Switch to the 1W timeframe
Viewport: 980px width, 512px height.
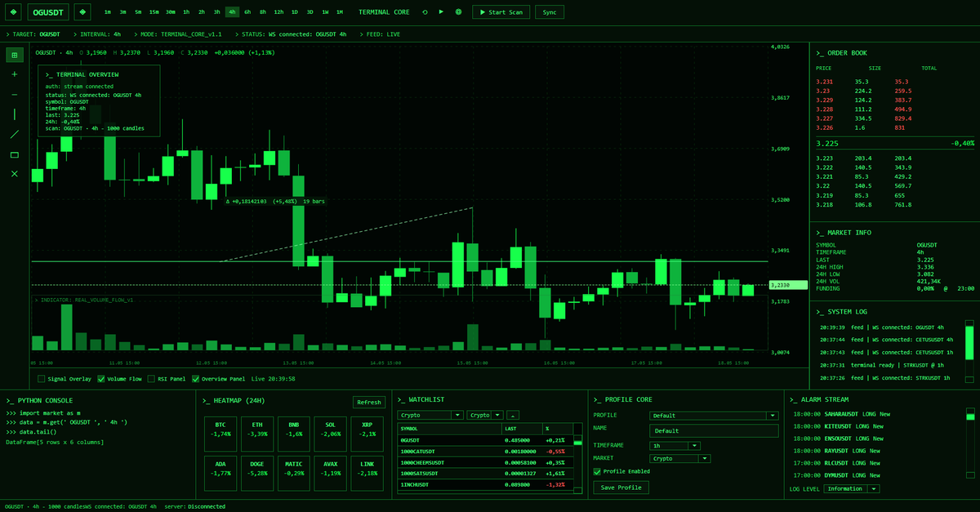point(325,12)
